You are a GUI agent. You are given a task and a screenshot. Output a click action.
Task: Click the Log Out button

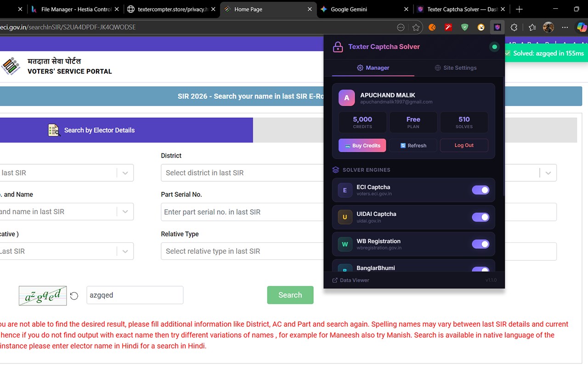464,145
